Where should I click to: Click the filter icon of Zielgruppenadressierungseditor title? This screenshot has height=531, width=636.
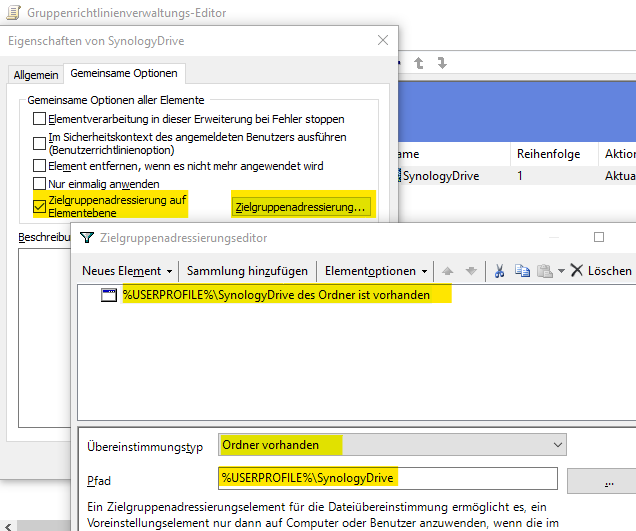pos(87,238)
